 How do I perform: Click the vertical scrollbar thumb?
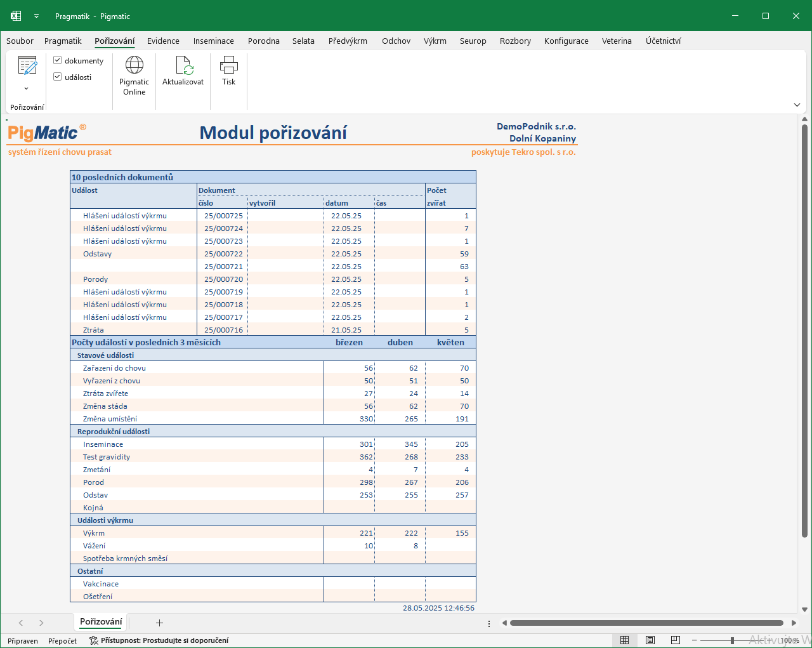pyautogui.click(x=804, y=331)
